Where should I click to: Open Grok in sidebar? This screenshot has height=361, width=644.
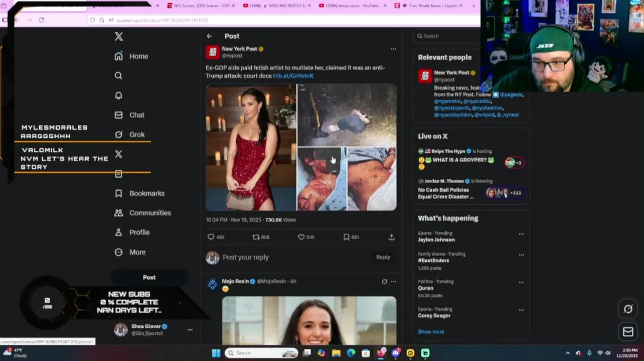pos(129,134)
